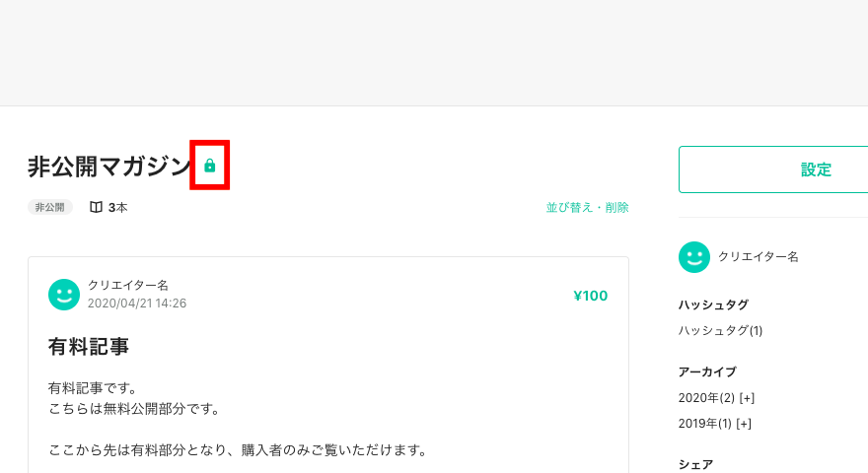Click the ハッシュタグ section heading
This screenshot has width=868, height=473.
click(713, 304)
